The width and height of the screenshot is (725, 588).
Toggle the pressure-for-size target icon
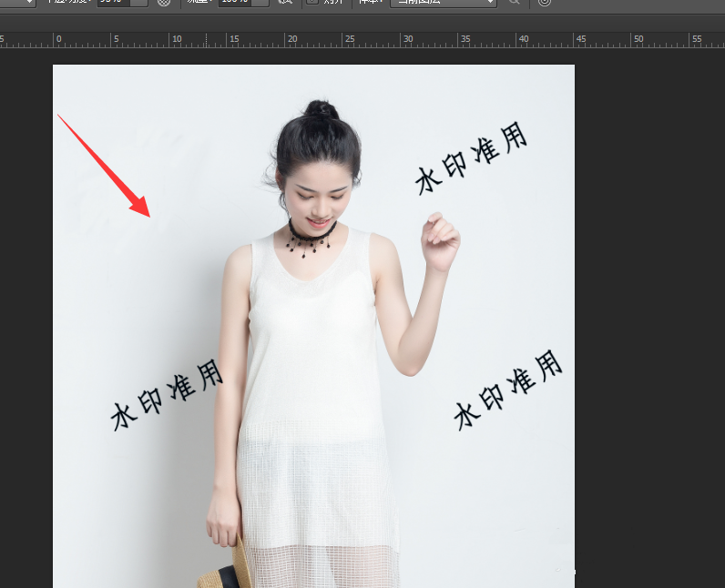point(545,3)
